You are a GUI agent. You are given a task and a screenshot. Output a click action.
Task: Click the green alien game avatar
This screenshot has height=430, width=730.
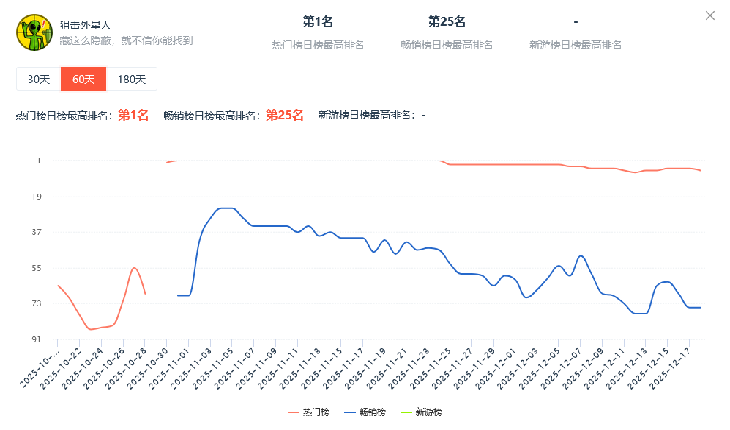(x=34, y=32)
